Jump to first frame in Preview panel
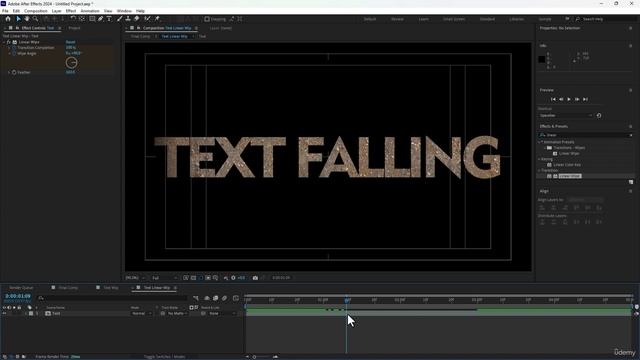The width and height of the screenshot is (640, 360). click(553, 99)
